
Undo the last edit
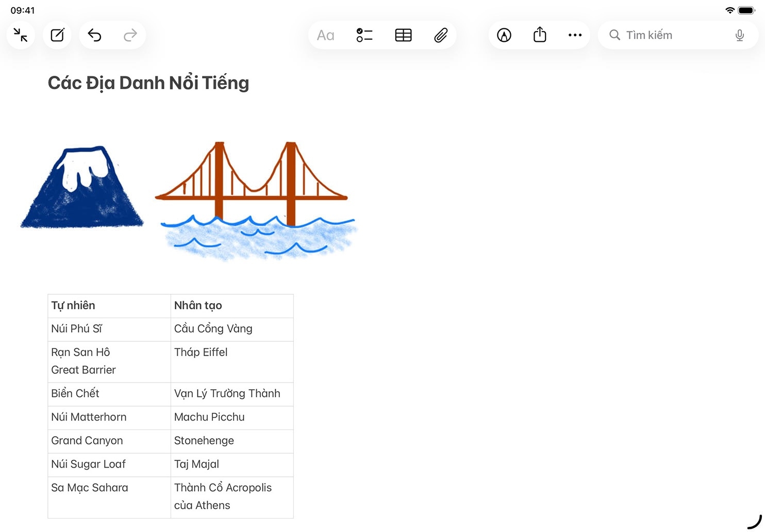[94, 35]
